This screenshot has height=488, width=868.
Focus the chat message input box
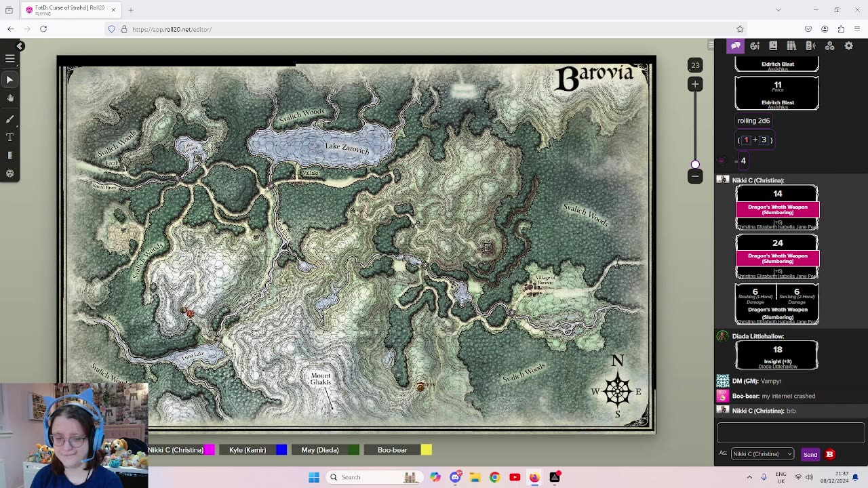coord(791,432)
